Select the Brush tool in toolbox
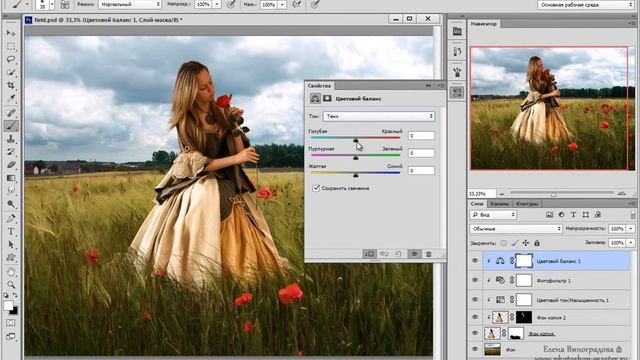 click(11, 126)
